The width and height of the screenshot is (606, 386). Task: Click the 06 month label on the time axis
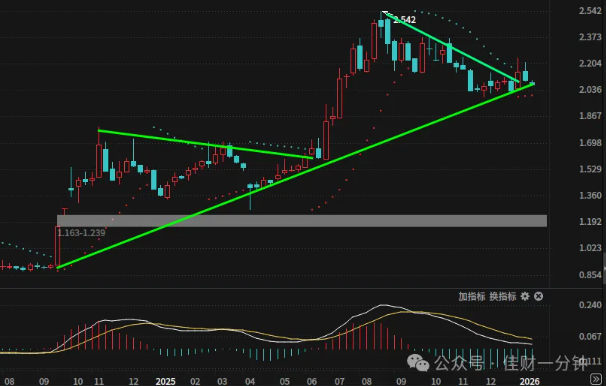(x=312, y=381)
